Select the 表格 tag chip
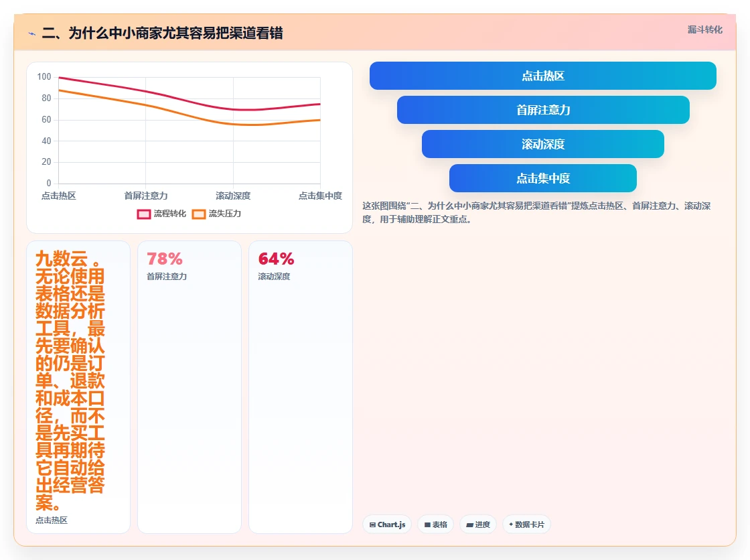The height and width of the screenshot is (560, 750). click(x=435, y=524)
